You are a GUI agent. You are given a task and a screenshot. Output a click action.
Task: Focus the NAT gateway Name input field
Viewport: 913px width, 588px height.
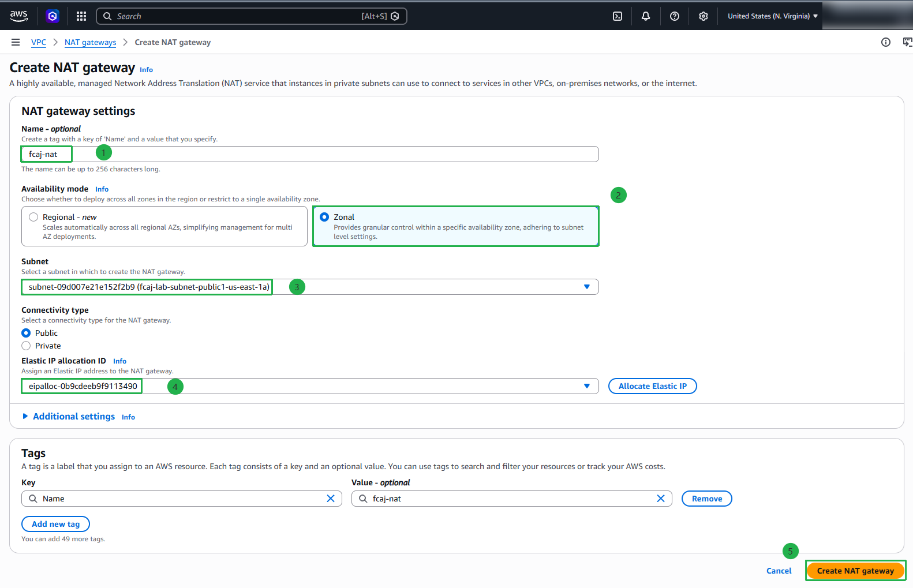pos(310,154)
